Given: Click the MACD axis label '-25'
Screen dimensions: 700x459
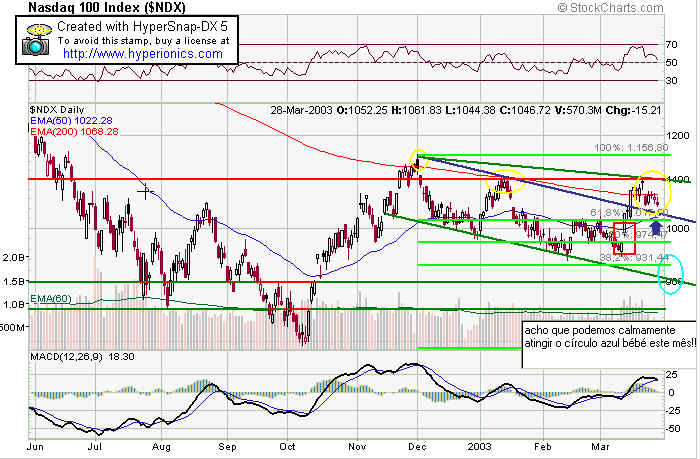Looking at the screenshot, I should pyautogui.click(x=674, y=410).
